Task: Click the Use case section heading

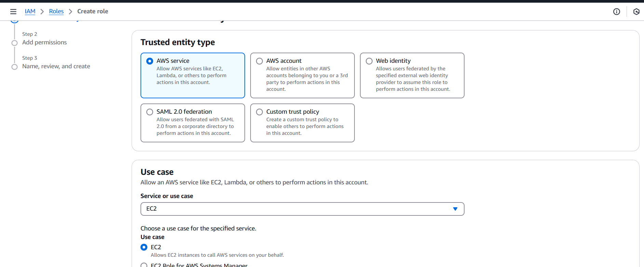Action: point(157,172)
